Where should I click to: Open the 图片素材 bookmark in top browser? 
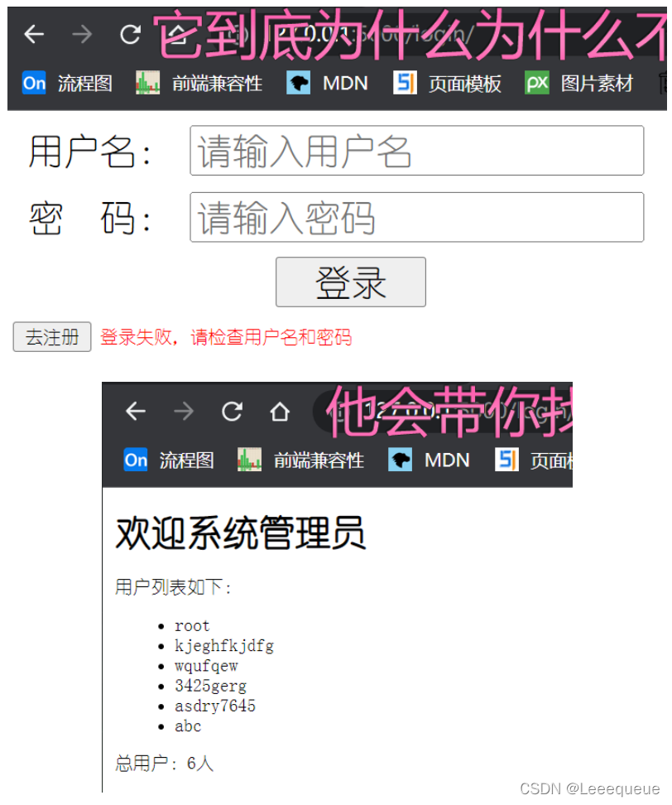(579, 83)
